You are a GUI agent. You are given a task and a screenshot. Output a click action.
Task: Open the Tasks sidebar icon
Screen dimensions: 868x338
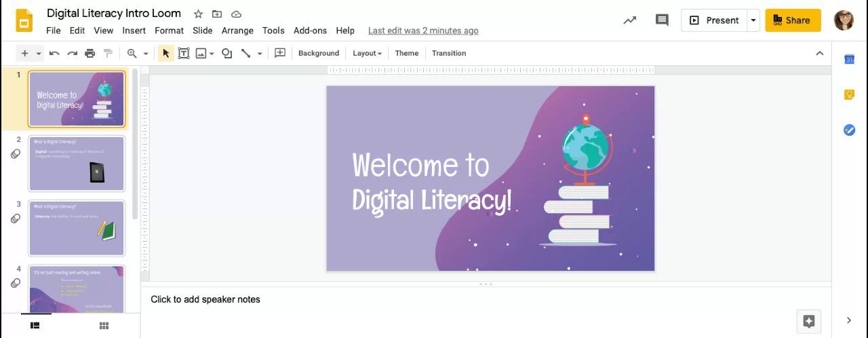click(x=849, y=130)
